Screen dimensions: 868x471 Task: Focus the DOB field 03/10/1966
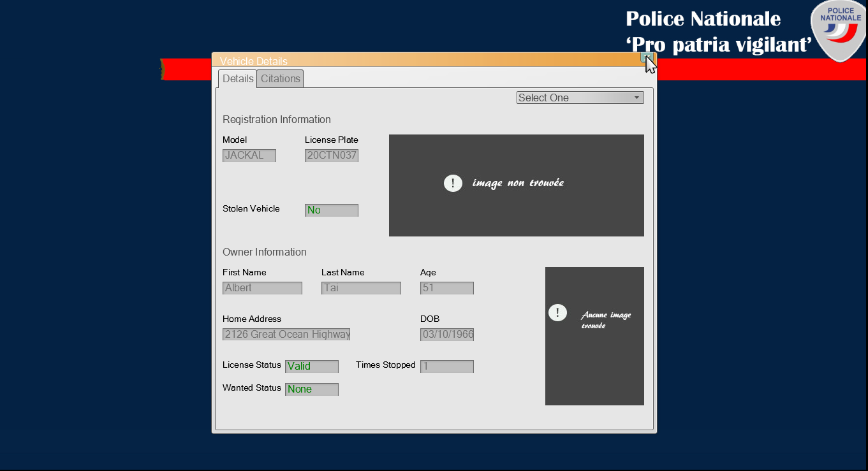[x=446, y=335]
